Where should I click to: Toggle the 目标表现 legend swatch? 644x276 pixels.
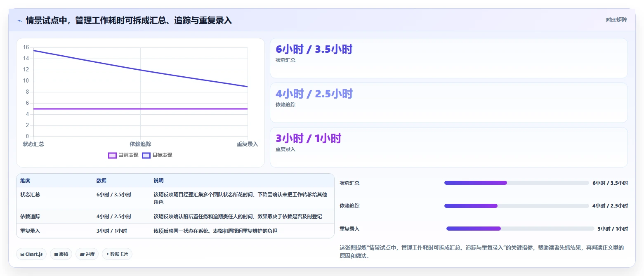[x=146, y=155]
